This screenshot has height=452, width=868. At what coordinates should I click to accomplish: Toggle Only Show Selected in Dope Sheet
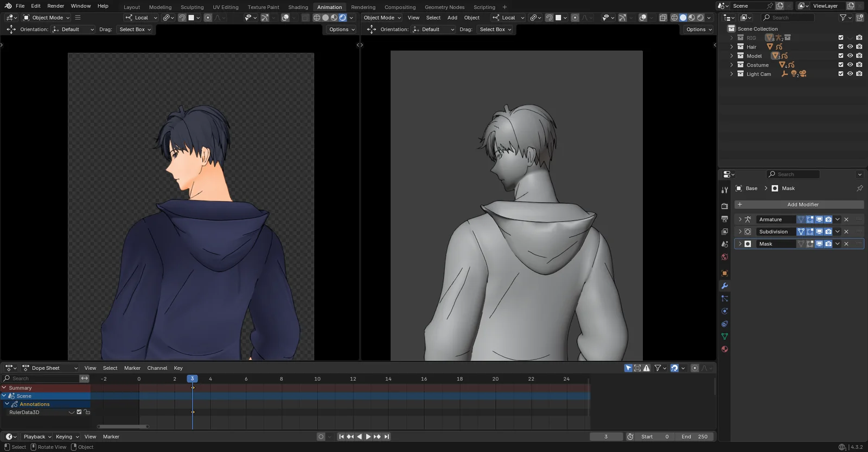click(628, 368)
